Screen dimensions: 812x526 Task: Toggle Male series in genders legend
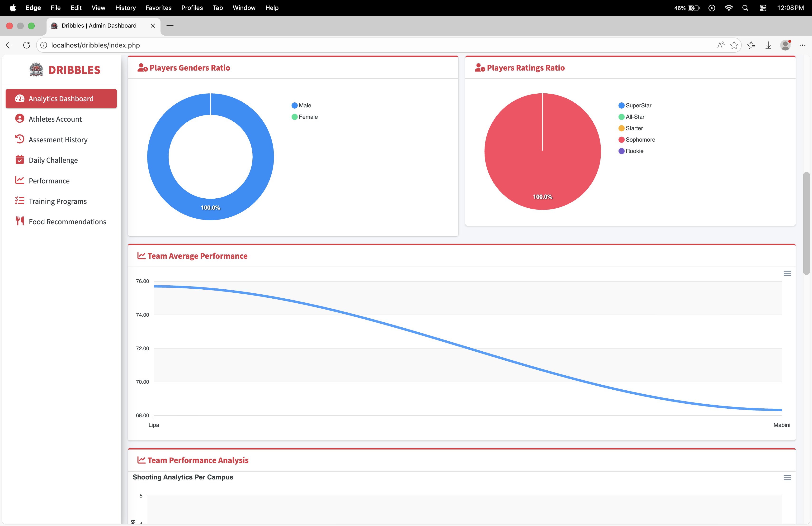tap(302, 105)
